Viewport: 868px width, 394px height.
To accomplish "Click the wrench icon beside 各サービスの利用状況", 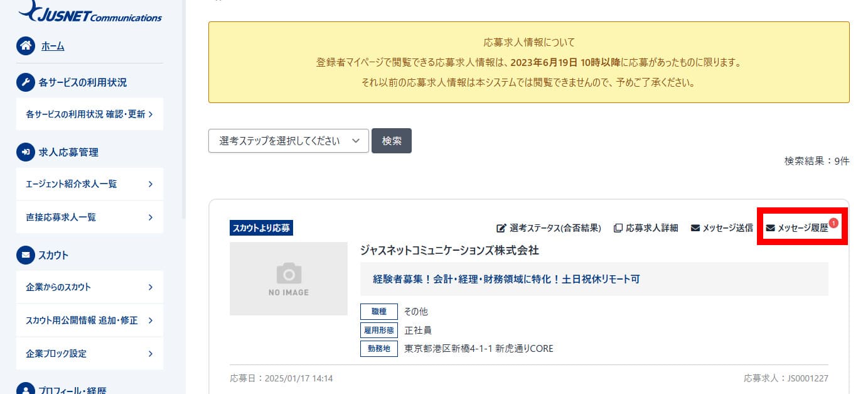I will (x=26, y=82).
